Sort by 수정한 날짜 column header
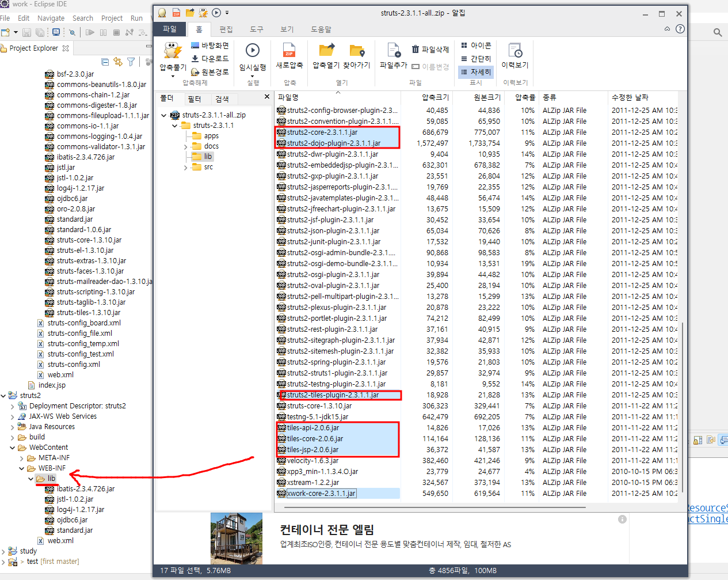The image size is (728, 580). [643, 97]
